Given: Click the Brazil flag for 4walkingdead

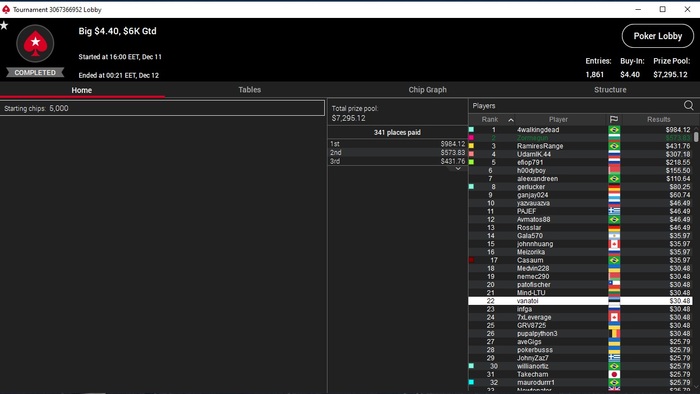Looking at the screenshot, I should click(x=614, y=130).
